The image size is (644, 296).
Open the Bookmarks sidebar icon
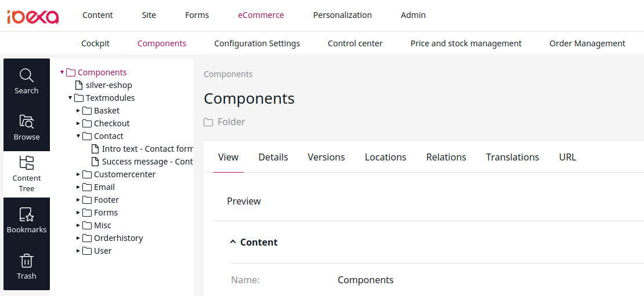tap(26, 214)
